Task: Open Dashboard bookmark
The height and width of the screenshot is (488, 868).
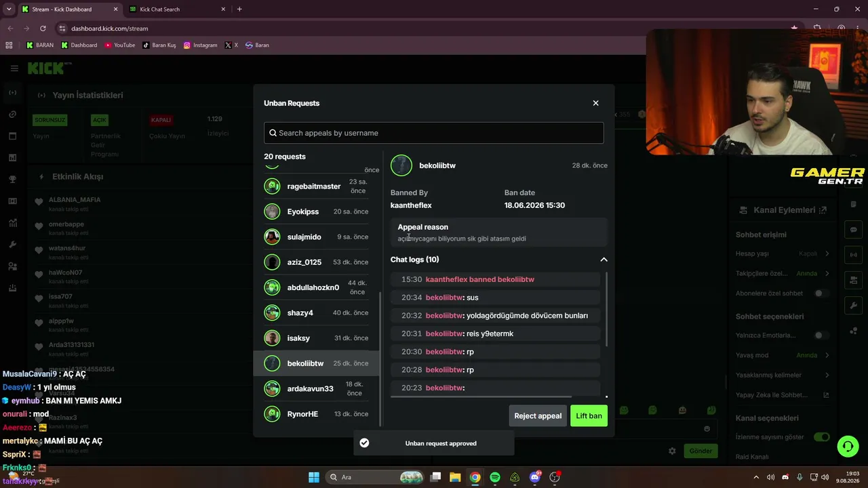Action: [79, 45]
